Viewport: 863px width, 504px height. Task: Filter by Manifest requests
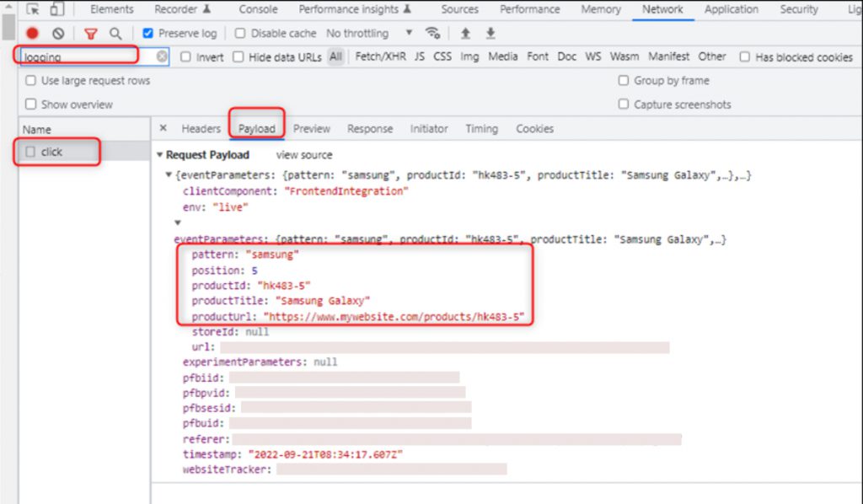(x=668, y=56)
